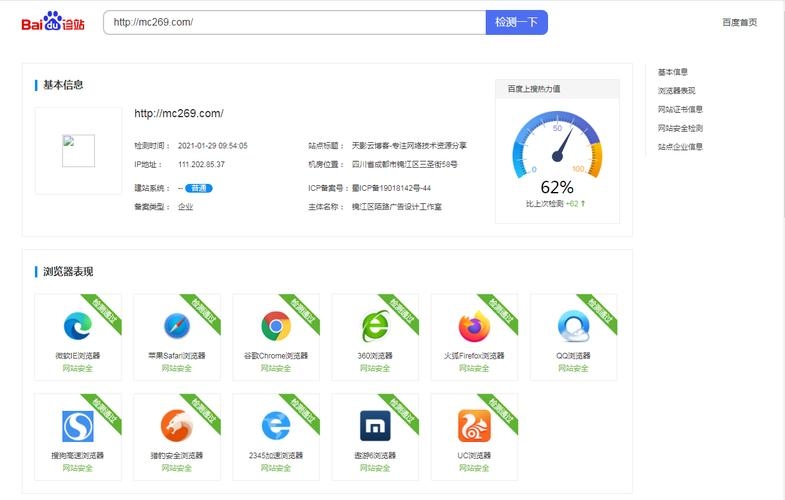The height and width of the screenshot is (500, 785).
Task: Jump to 基本信息 in the side navigation
Action: point(672,72)
